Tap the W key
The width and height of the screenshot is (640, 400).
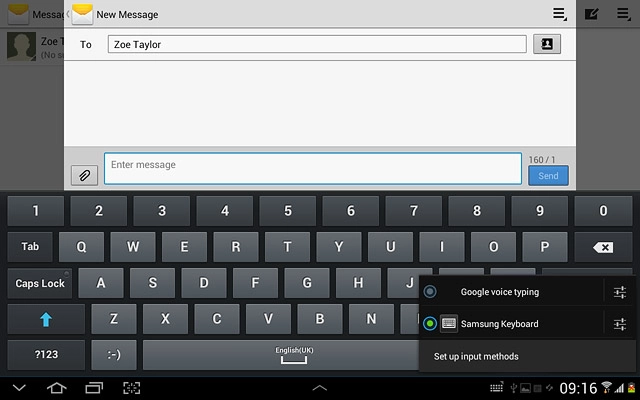[x=133, y=247]
